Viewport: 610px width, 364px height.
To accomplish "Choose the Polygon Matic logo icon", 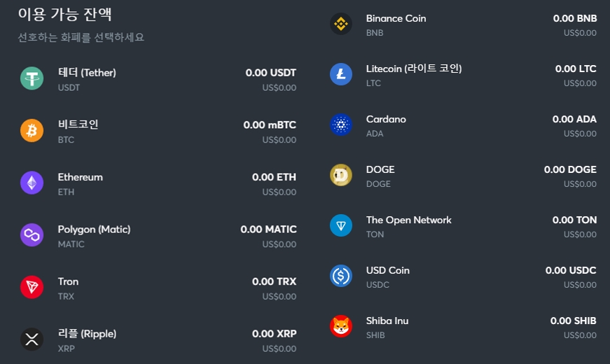I will click(x=32, y=235).
